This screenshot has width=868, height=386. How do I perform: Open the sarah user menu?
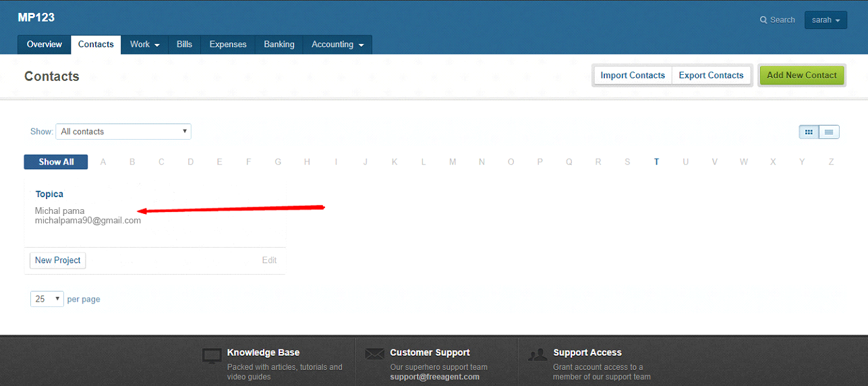[x=826, y=20]
